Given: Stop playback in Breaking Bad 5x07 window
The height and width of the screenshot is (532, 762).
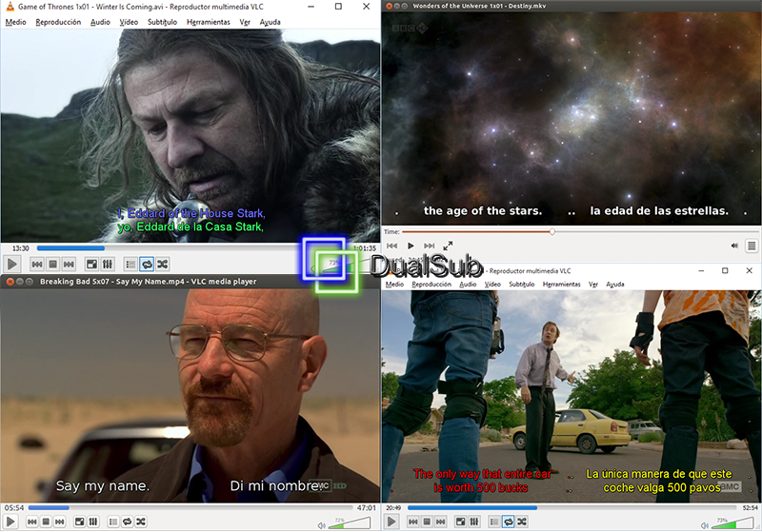Looking at the screenshot, I should click(x=46, y=522).
